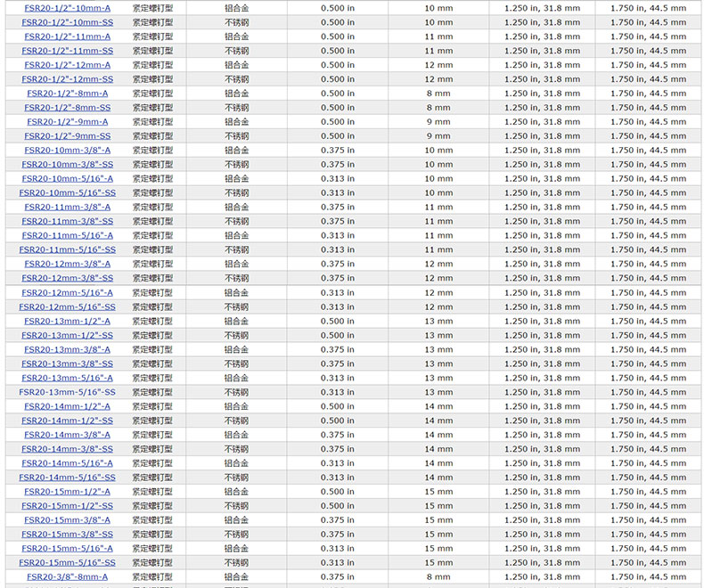Click part number FSR20-1/2"-11mm-A
Image resolution: width=704 pixels, height=588 pixels.
[x=67, y=37]
